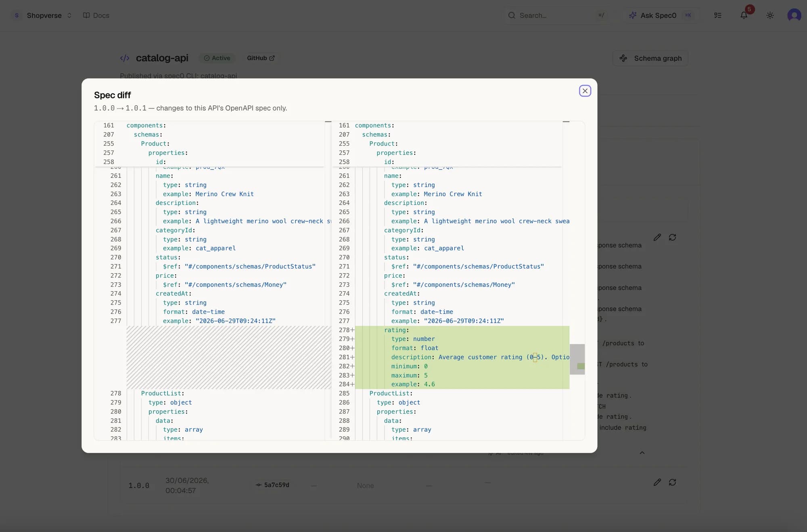The height and width of the screenshot is (532, 807).
Task: Click 'example: 4.6' in right pane
Action: tap(413, 384)
